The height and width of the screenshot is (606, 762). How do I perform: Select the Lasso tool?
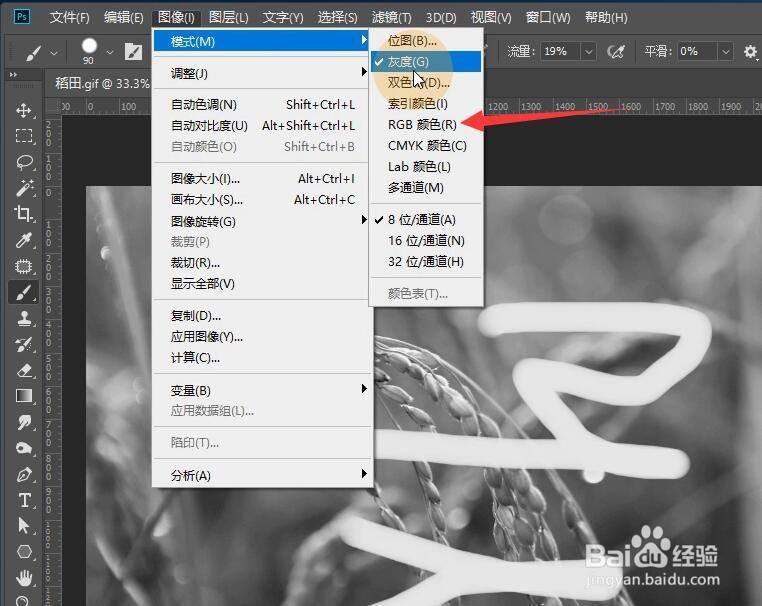pyautogui.click(x=23, y=162)
